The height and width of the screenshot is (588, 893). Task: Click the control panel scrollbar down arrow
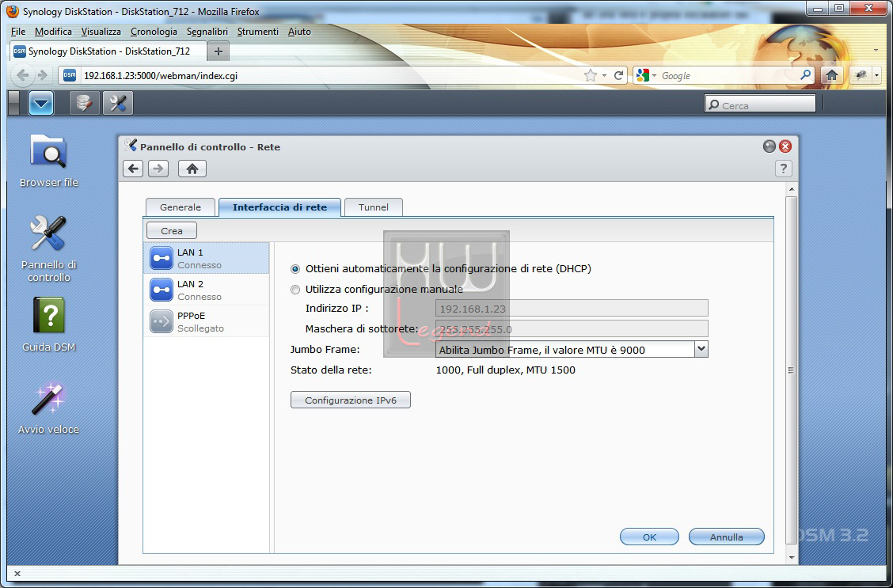coord(791,556)
